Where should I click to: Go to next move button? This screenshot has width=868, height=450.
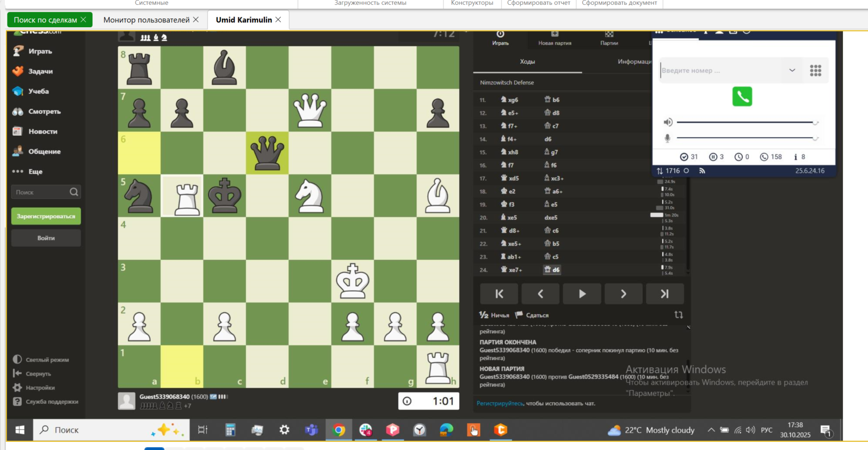point(623,294)
